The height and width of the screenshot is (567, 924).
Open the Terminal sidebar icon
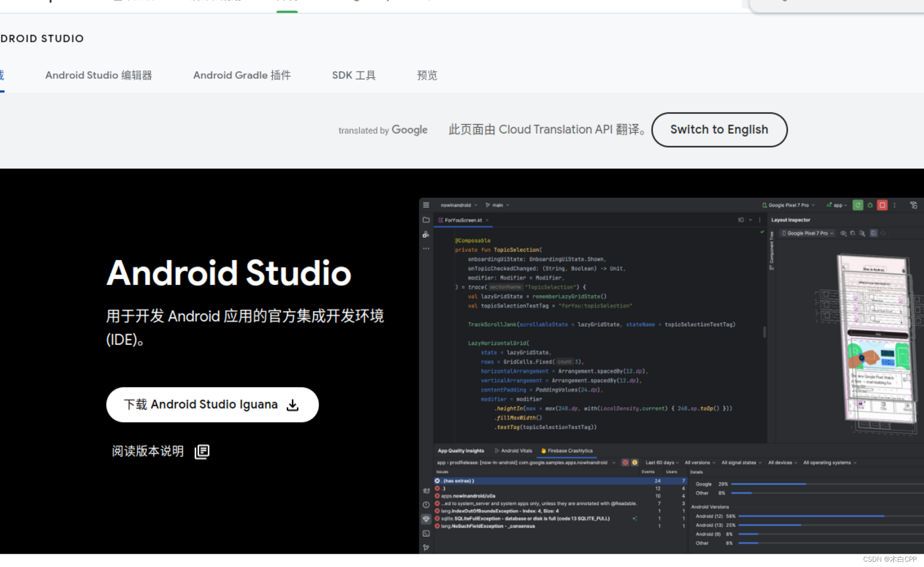coord(426,533)
